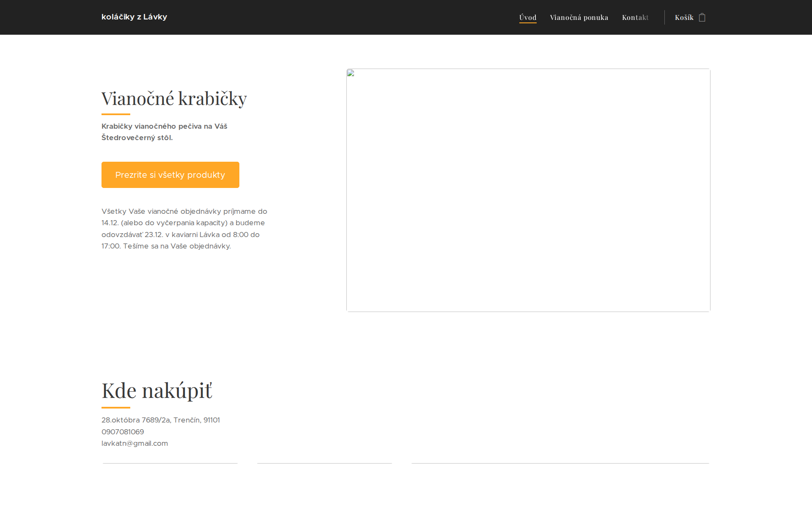Click the large product image frame
Screen dimensions: 812x508
[528, 190]
